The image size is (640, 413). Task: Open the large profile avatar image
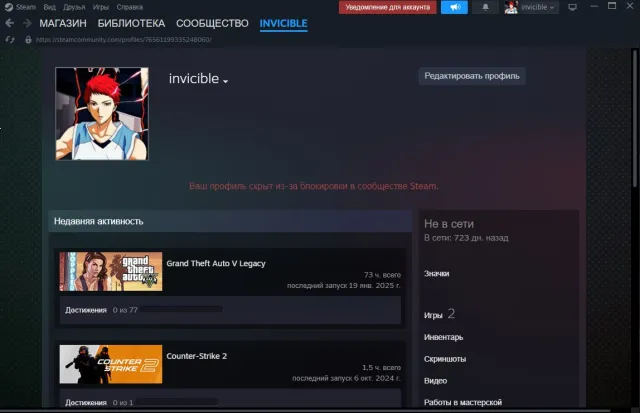point(102,114)
